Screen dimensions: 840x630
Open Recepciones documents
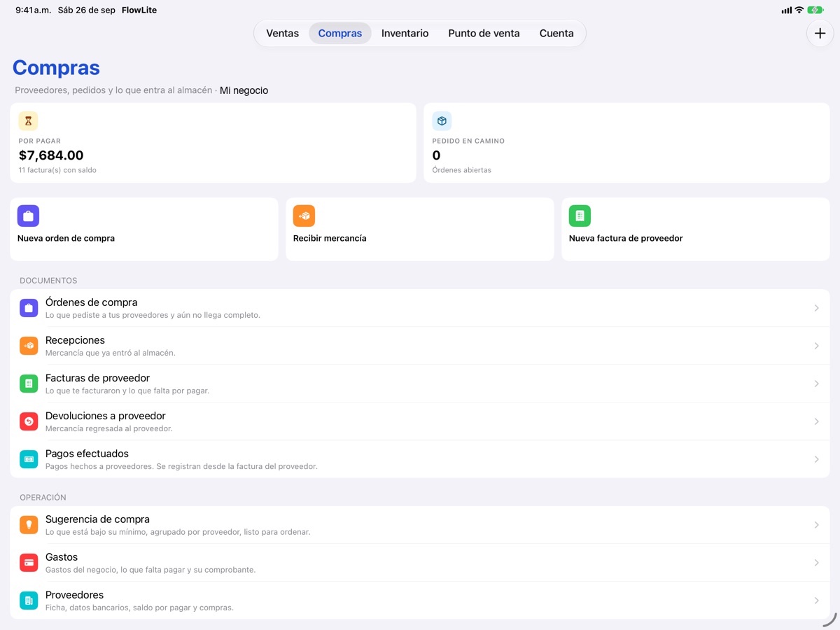[x=420, y=346]
